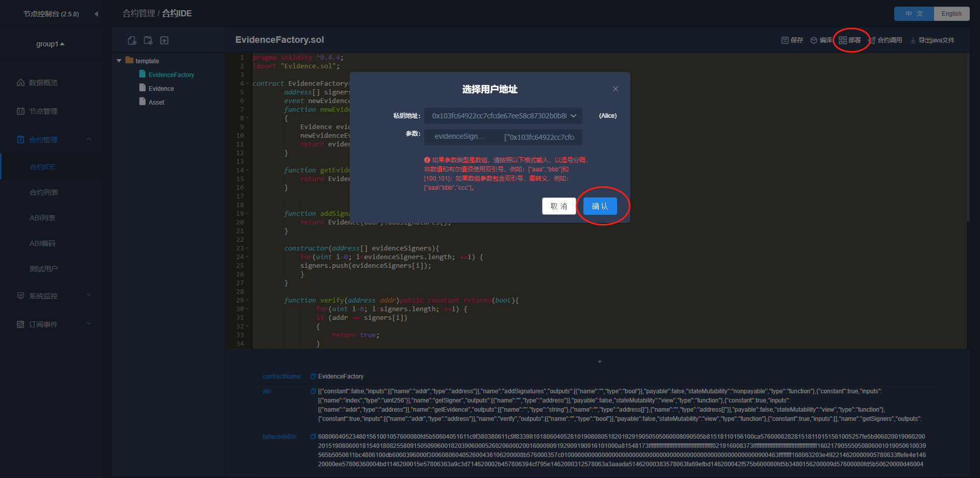Switch language to 中文
Screen dimensions: 980x478
click(x=914, y=14)
